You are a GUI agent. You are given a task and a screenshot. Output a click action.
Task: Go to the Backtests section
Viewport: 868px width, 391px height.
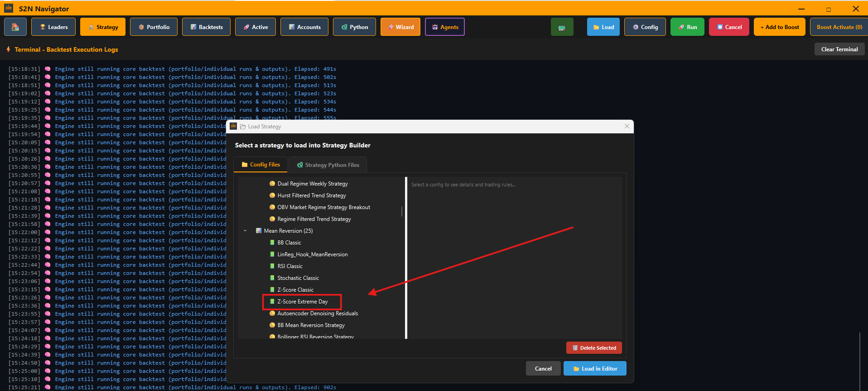[x=207, y=27]
